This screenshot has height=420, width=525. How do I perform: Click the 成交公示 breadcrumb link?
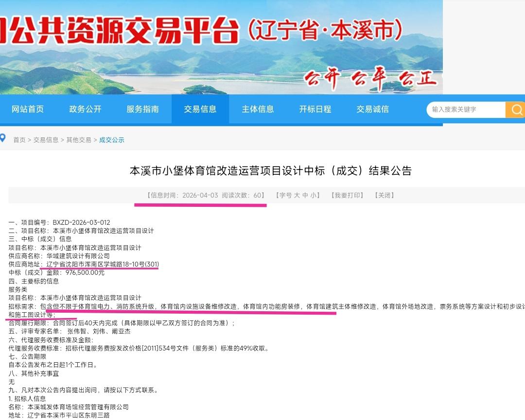pyautogui.click(x=112, y=139)
